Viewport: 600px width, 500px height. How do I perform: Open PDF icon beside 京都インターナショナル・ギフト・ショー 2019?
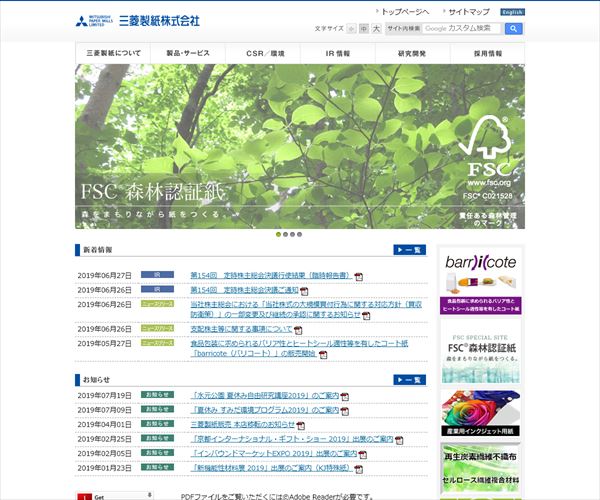pos(399,440)
